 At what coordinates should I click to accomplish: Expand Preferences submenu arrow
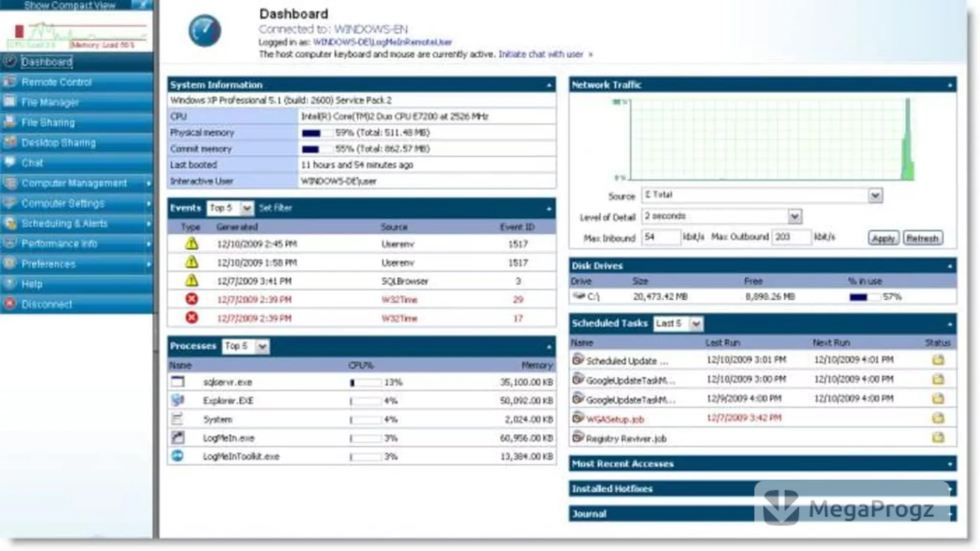149,264
